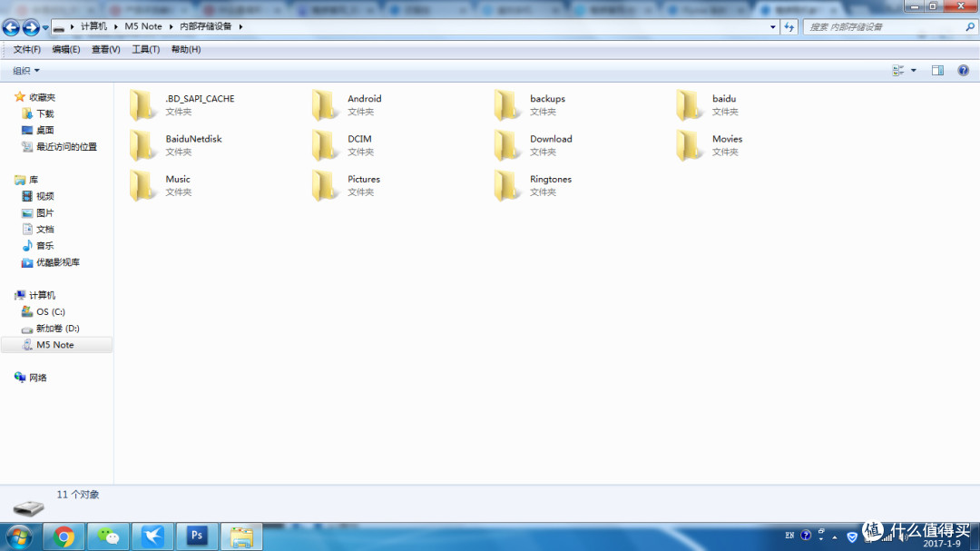Expand breadcrumb arrow after 内部存储设备
Screen dimensions: 980x551
[x=240, y=26]
